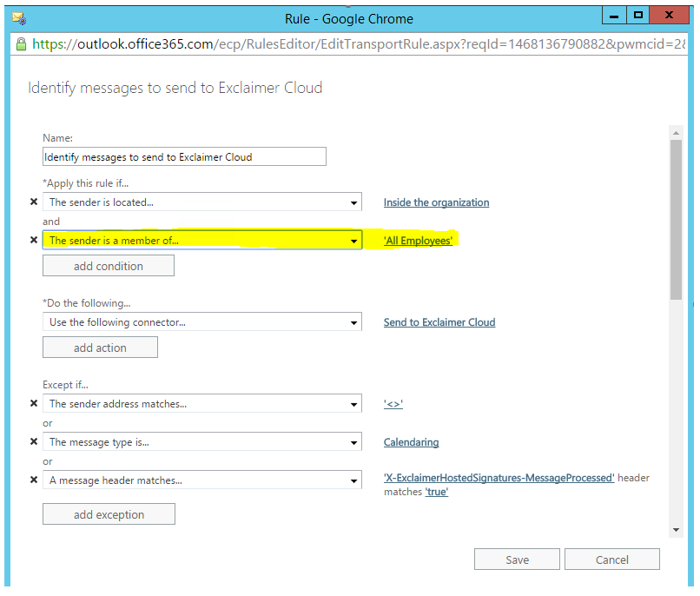Image resolution: width=700 pixels, height=596 pixels.
Task: Click the rule Name text field
Action: pos(184,156)
